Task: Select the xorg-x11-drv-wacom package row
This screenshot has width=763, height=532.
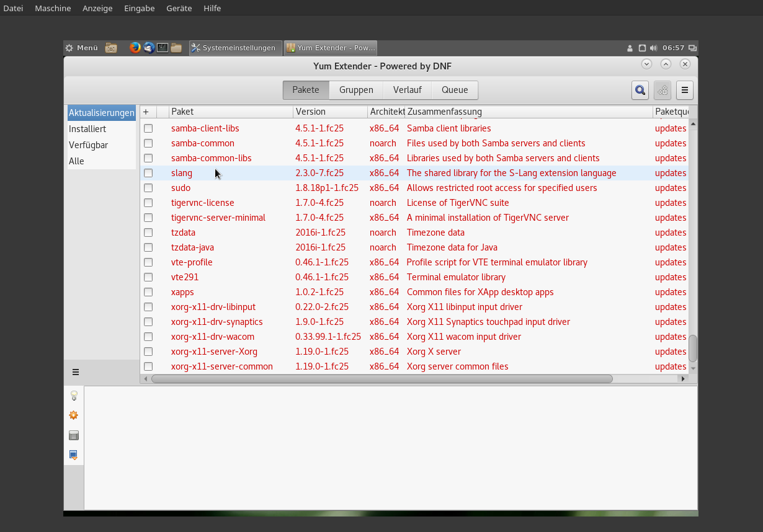Action: pos(414,337)
